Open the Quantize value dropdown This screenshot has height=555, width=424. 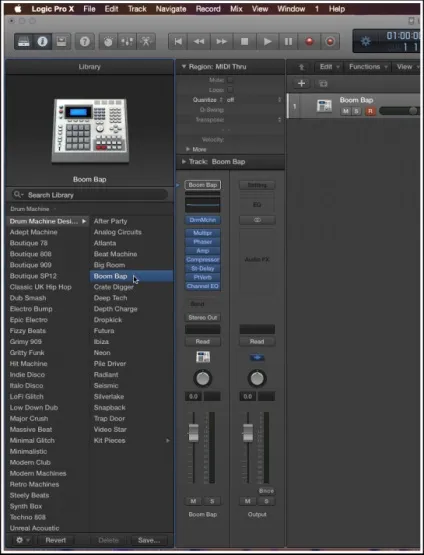point(254,100)
